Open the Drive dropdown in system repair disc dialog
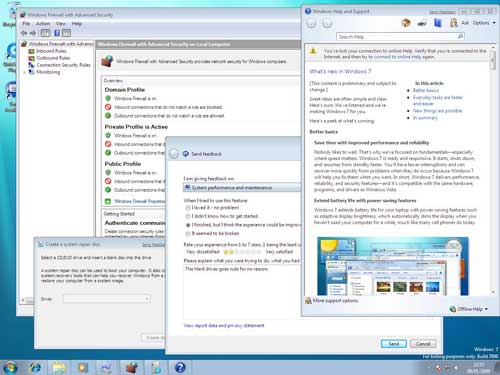Image resolution: width=500 pixels, height=375 pixels. (106, 299)
